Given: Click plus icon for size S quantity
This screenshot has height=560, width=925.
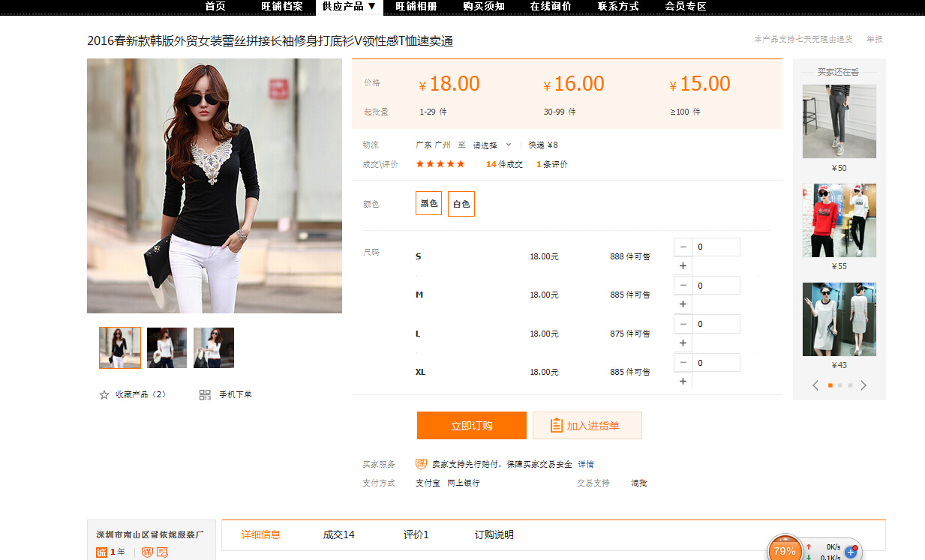Looking at the screenshot, I should click(683, 266).
